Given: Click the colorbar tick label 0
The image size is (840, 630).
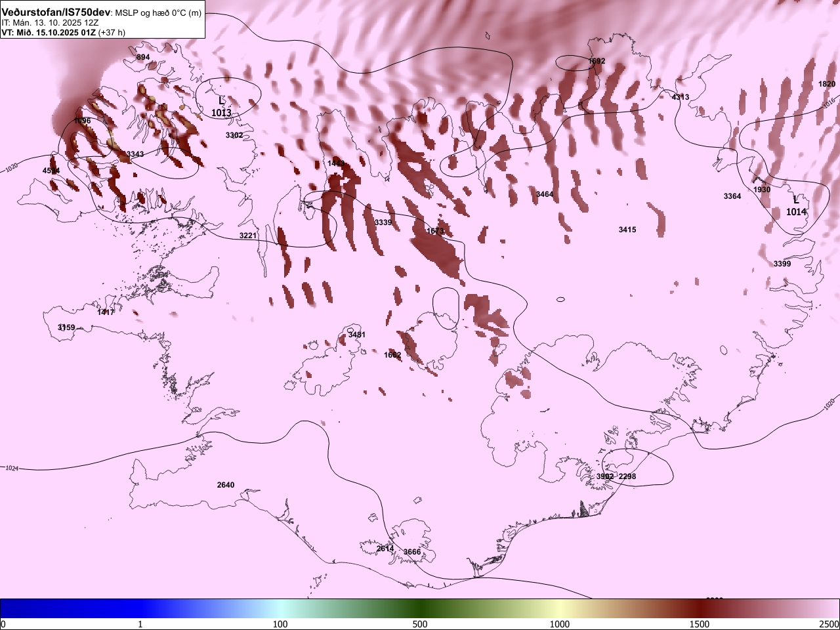Looking at the screenshot, I should coord(3,624).
